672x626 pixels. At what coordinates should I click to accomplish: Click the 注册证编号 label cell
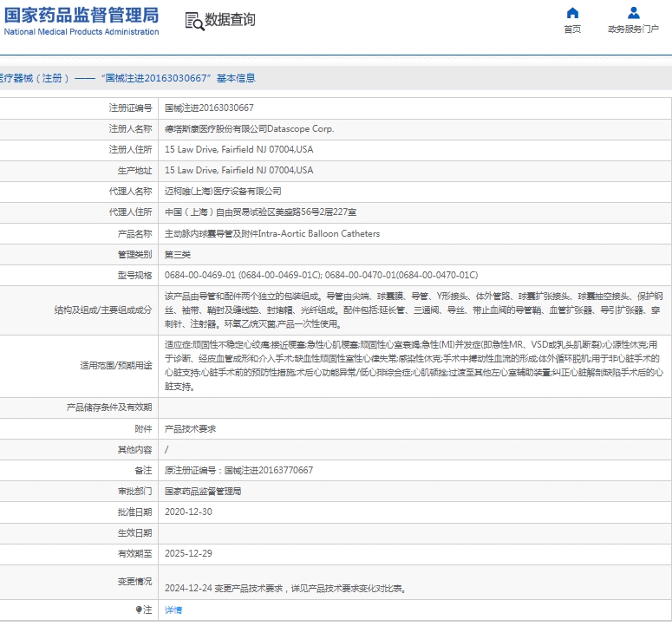[130, 108]
